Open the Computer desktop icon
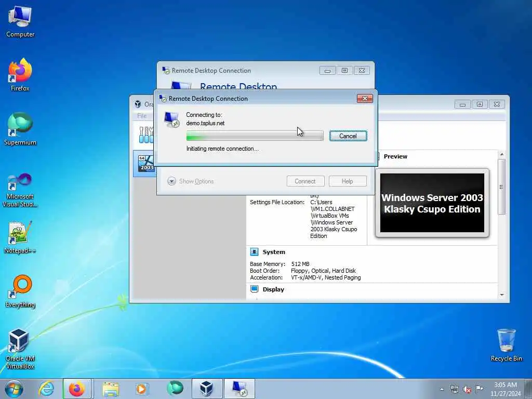 tap(20, 21)
